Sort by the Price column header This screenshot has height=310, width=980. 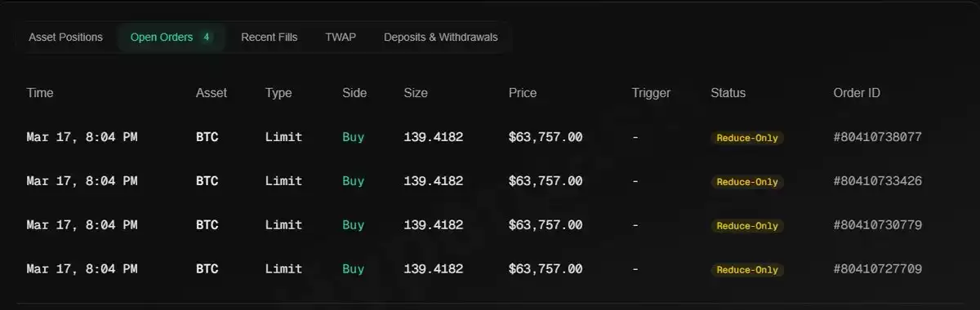(523, 93)
